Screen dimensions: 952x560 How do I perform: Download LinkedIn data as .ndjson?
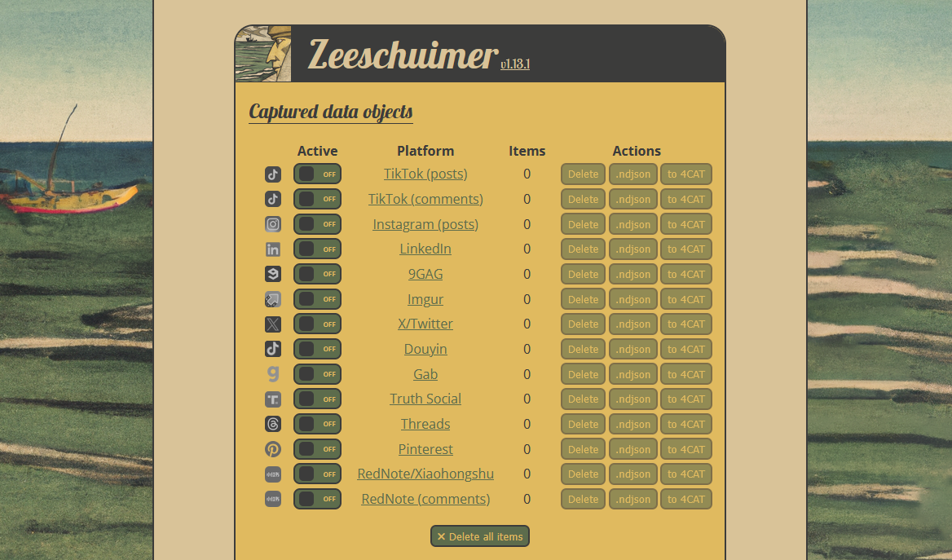pyautogui.click(x=632, y=249)
